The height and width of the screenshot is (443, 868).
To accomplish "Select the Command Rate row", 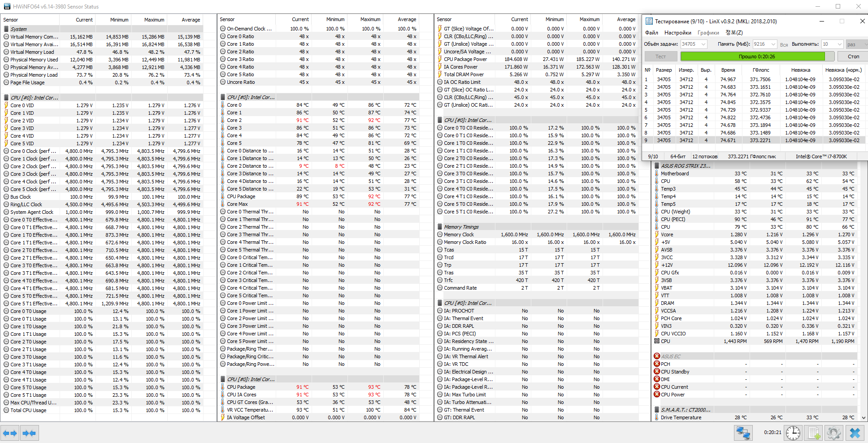I will point(538,288).
